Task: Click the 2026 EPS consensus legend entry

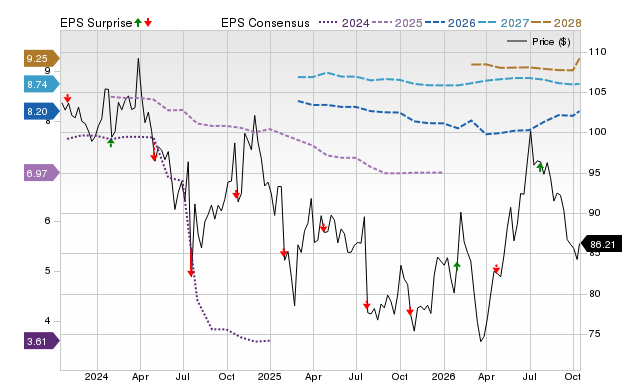Action: pyautogui.click(x=450, y=23)
